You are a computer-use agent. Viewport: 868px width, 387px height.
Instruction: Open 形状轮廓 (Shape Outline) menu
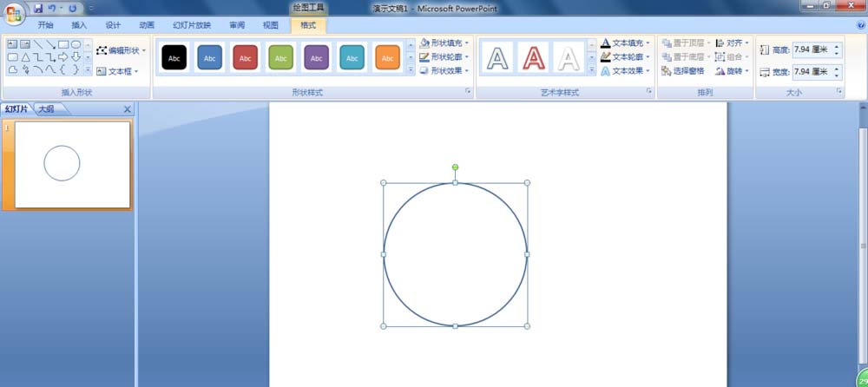coord(444,56)
